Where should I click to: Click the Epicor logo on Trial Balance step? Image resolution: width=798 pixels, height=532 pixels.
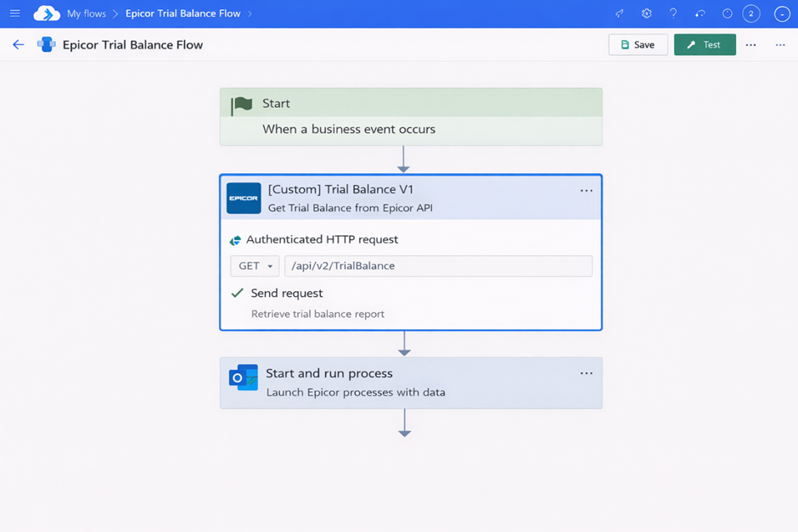244,199
